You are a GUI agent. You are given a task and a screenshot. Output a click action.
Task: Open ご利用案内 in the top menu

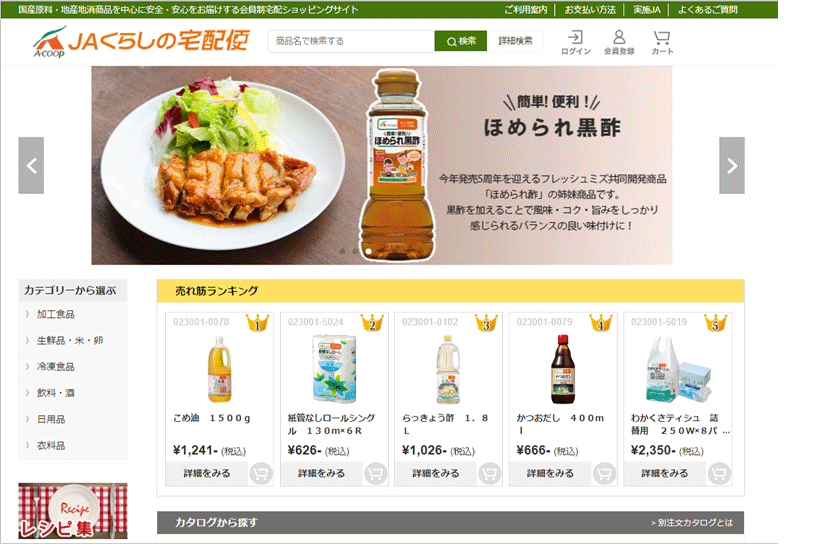coord(526,9)
